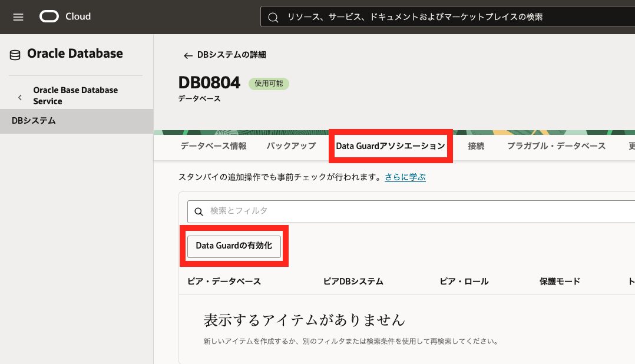Screen dimensions: 635x364
Task: Select DBシステム in the sidebar
Action: point(34,121)
